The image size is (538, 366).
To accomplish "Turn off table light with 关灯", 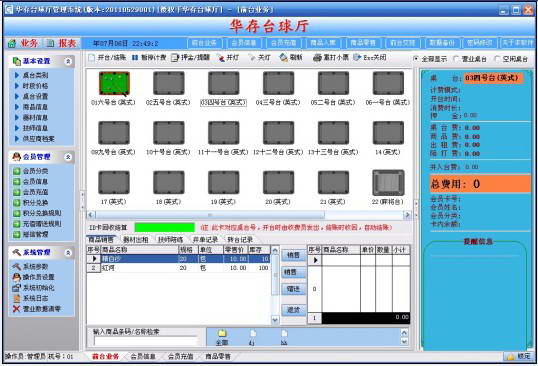I will [x=253, y=58].
